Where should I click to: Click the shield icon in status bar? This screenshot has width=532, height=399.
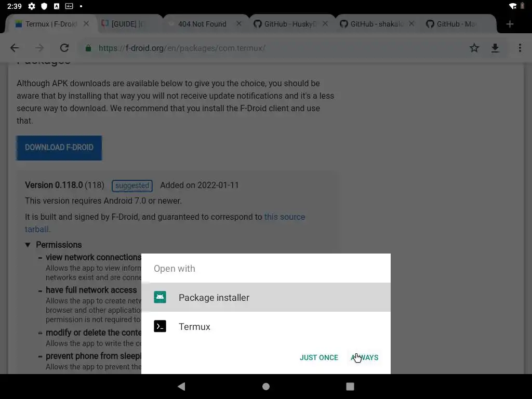(x=44, y=6)
